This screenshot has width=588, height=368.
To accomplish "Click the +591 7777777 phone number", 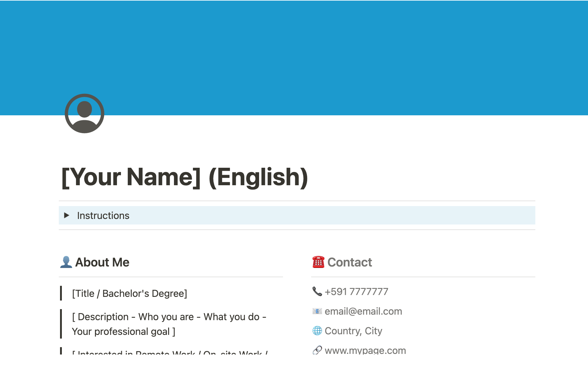I will (356, 292).
